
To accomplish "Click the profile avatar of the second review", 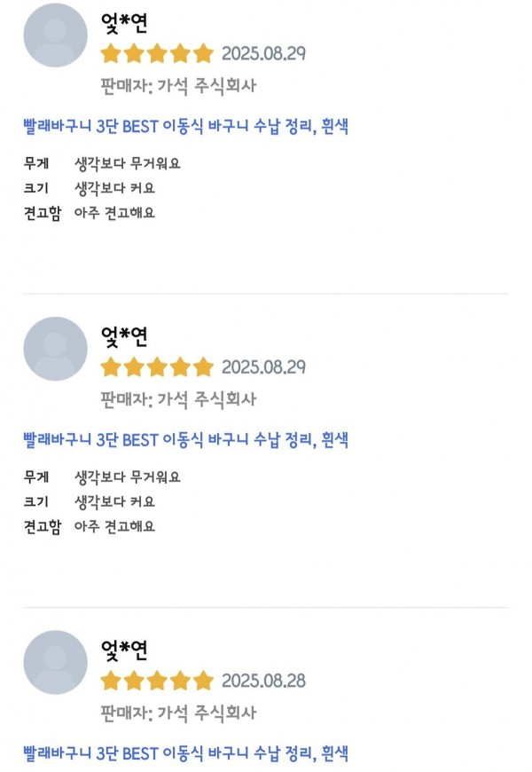I will pyautogui.click(x=55, y=349).
